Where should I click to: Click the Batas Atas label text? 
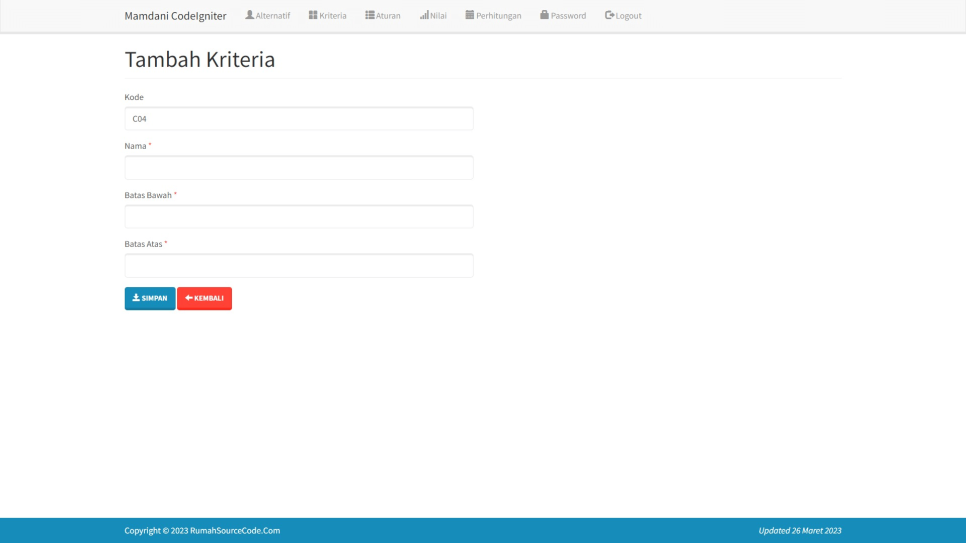143,244
